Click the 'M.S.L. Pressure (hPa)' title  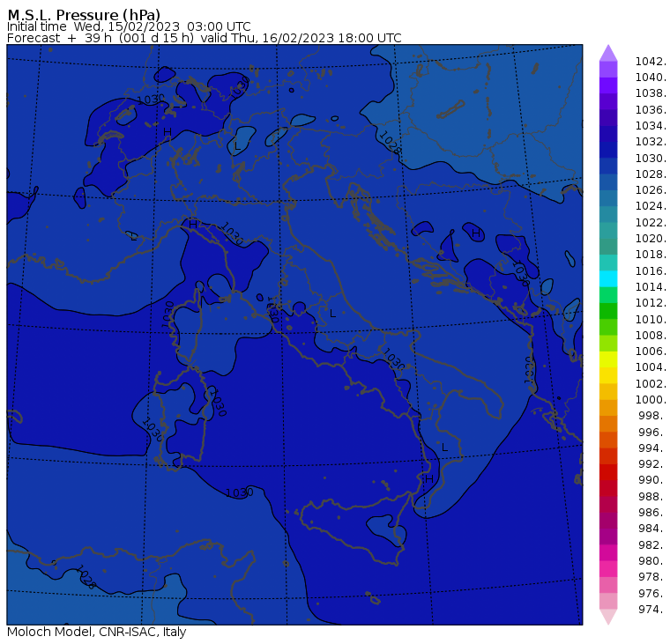point(84,15)
